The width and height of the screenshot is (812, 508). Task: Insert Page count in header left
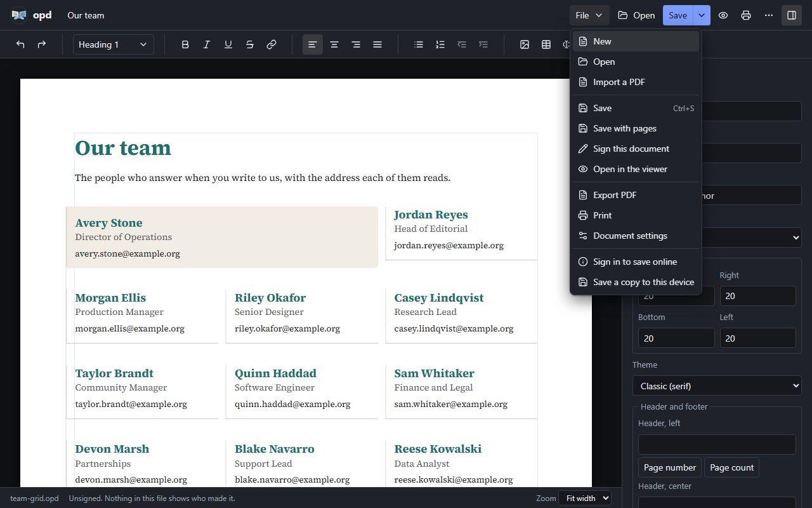(x=731, y=467)
